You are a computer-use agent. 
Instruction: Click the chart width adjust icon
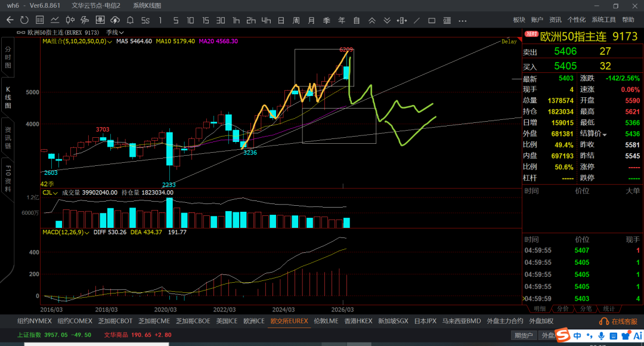(x=402, y=20)
